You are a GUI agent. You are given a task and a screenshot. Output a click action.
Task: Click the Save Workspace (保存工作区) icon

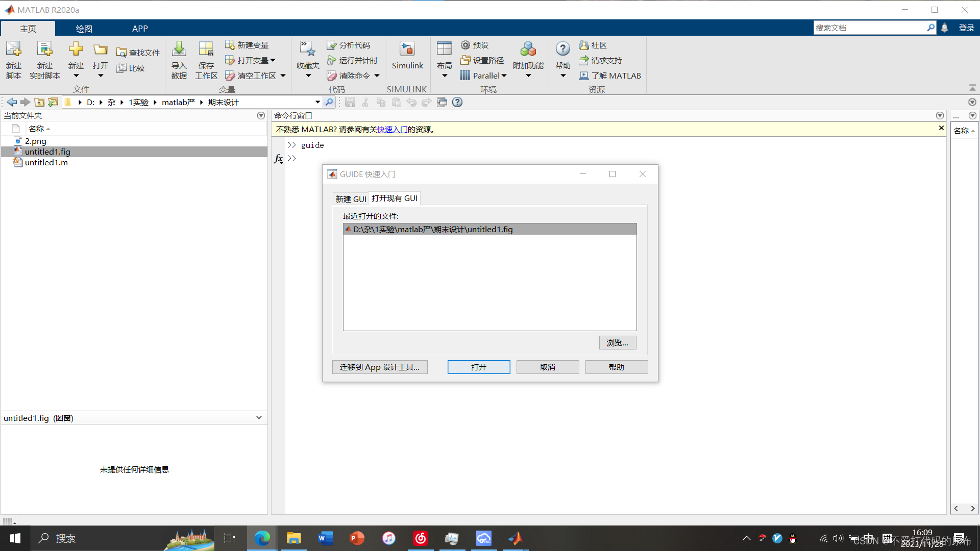click(206, 49)
